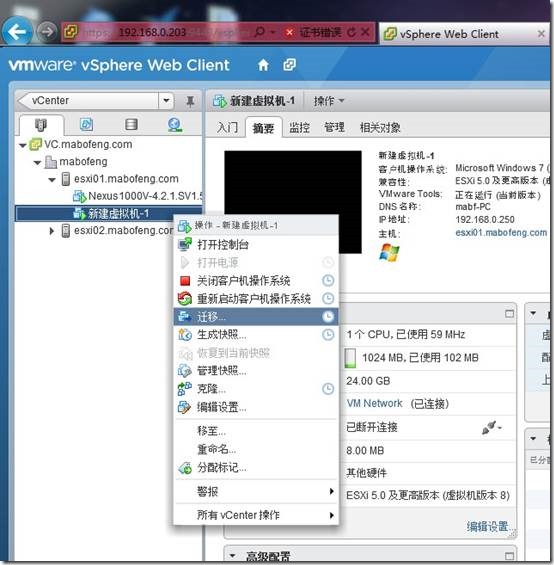This screenshot has height=565, width=554.
Task: Select 新建虚拟机-1 in the inventory tree
Action: [x=108, y=213]
